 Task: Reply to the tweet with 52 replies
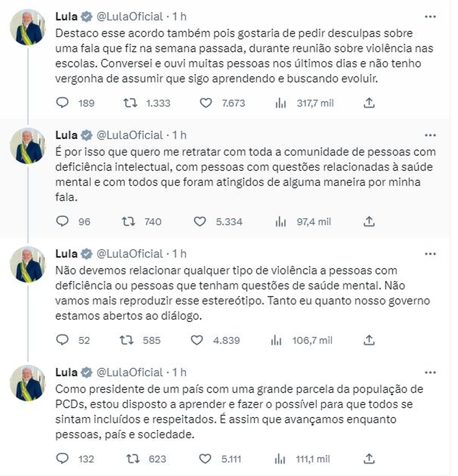coord(62,340)
